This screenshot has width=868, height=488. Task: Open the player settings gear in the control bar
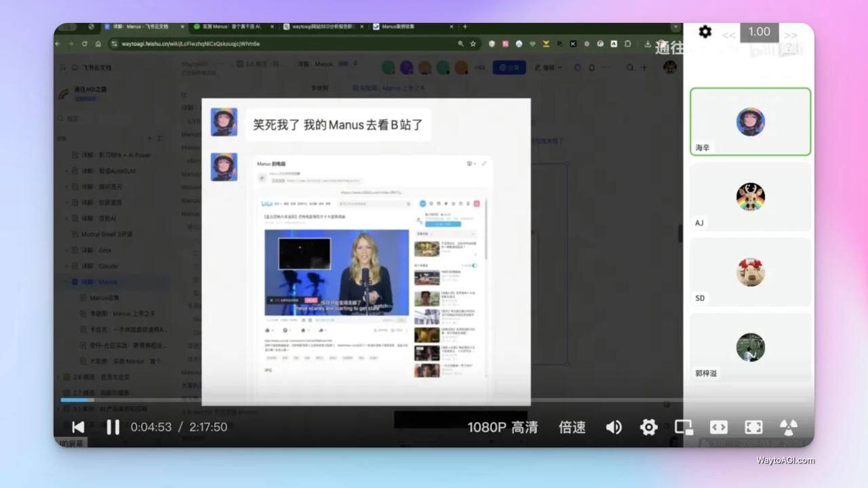pos(649,427)
